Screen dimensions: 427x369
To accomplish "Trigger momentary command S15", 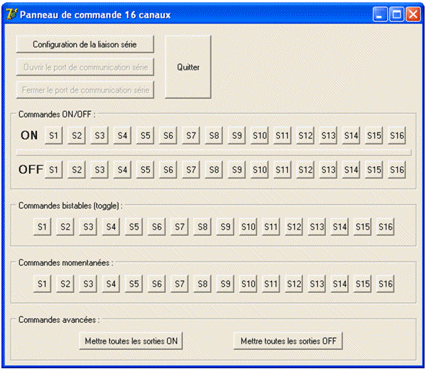I will click(363, 284).
